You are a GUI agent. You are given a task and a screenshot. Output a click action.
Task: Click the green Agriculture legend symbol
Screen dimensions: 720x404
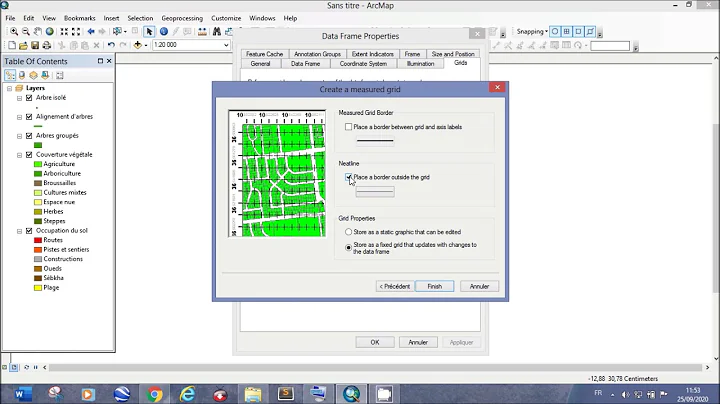[x=38, y=164]
